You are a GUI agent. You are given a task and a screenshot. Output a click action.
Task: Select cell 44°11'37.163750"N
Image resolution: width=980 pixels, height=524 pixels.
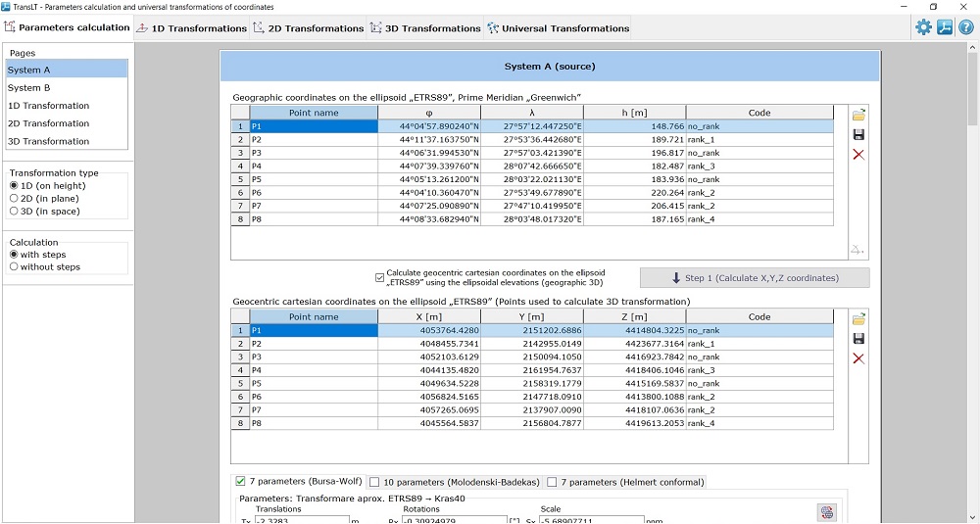point(429,139)
